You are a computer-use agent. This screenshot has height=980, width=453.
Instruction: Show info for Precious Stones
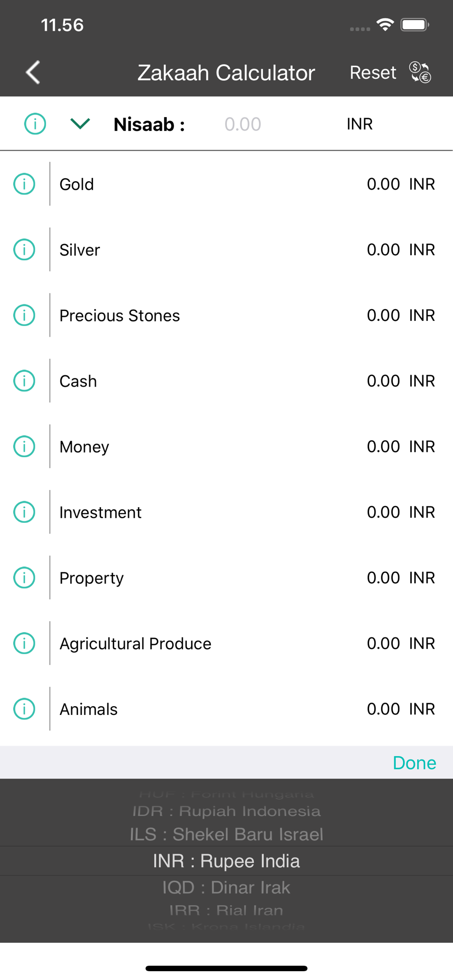pyautogui.click(x=25, y=316)
